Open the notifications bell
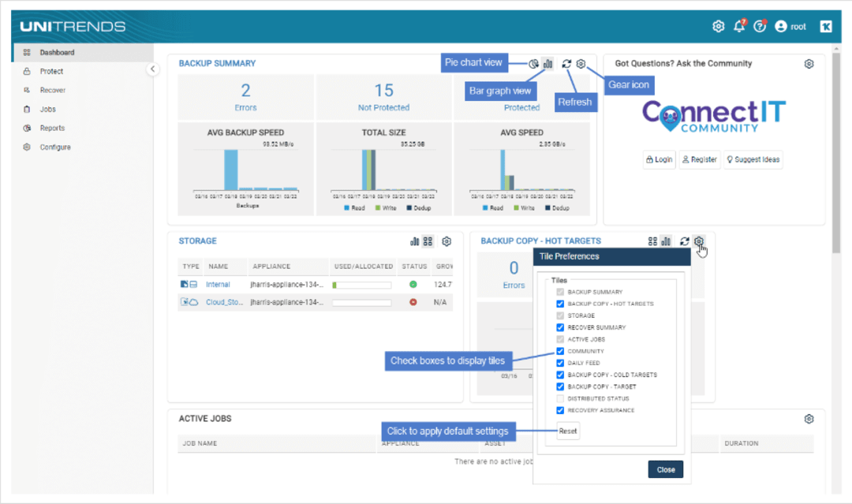Screen dimensions: 852x504 coord(739,25)
